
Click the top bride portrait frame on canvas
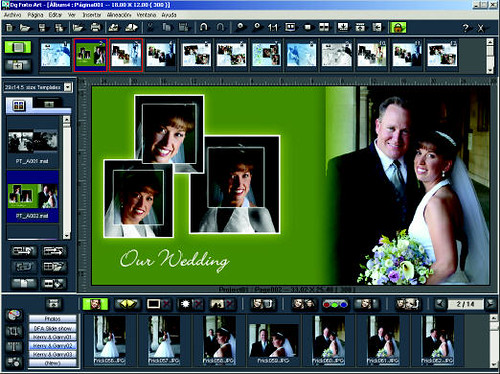tap(169, 134)
